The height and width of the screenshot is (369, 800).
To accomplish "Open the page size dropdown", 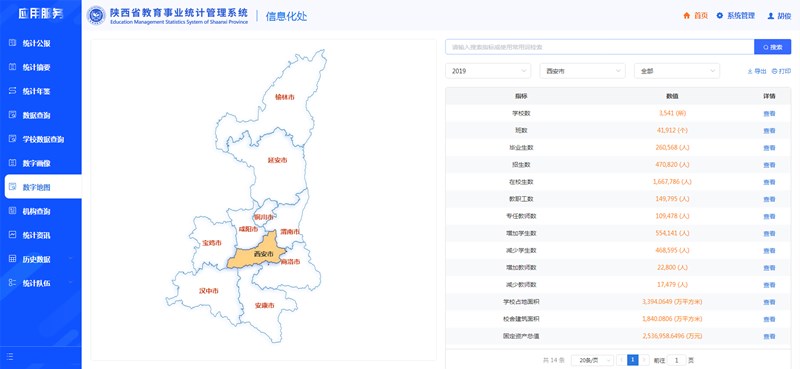I will 592,360.
